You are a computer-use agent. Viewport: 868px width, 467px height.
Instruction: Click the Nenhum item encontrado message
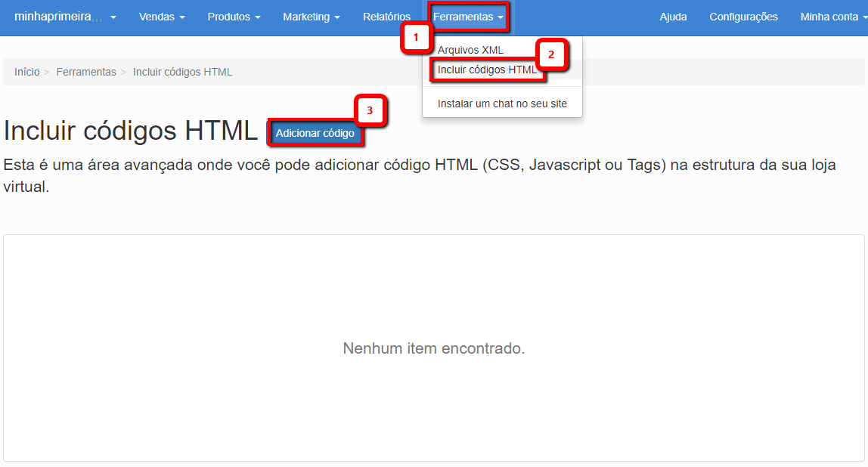(x=434, y=348)
